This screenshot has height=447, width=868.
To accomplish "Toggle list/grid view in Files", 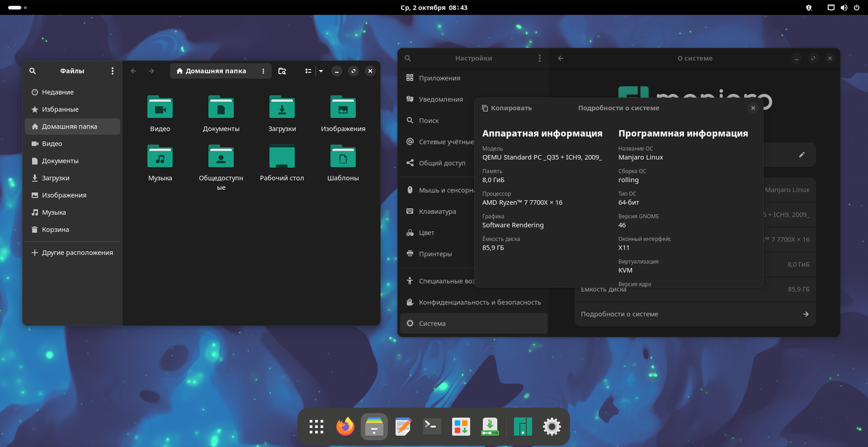I will [x=308, y=71].
